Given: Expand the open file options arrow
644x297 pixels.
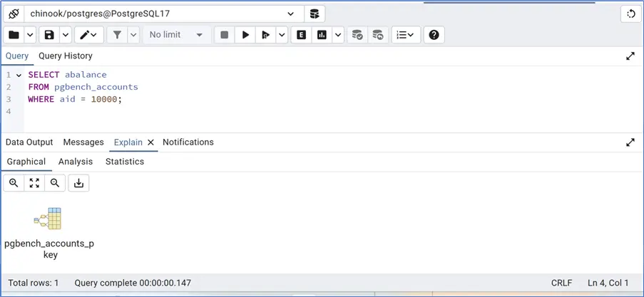Looking at the screenshot, I should click(31, 35).
